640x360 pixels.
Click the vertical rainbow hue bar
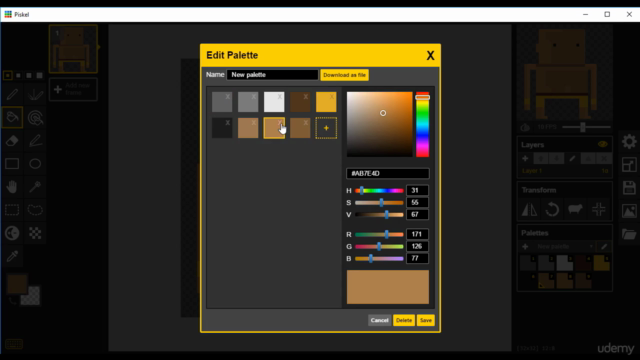(422, 124)
